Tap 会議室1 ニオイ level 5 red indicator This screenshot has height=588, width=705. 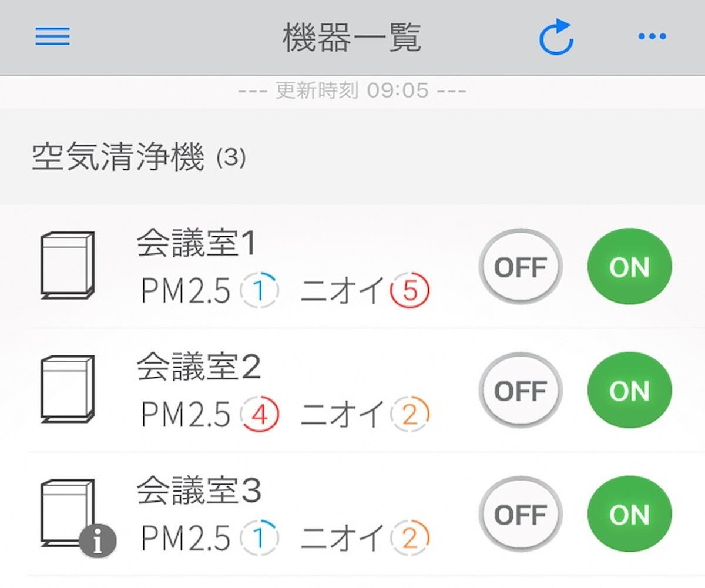(x=410, y=290)
